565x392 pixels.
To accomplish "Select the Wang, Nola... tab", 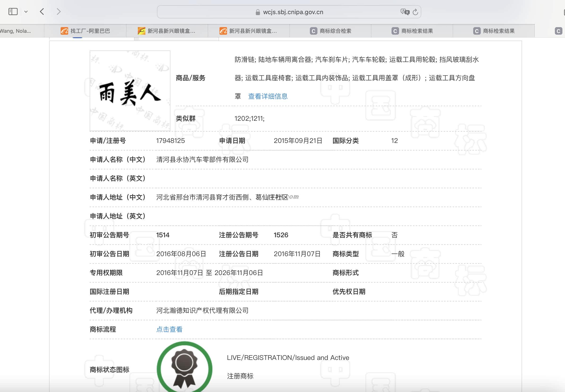I will click(15, 31).
